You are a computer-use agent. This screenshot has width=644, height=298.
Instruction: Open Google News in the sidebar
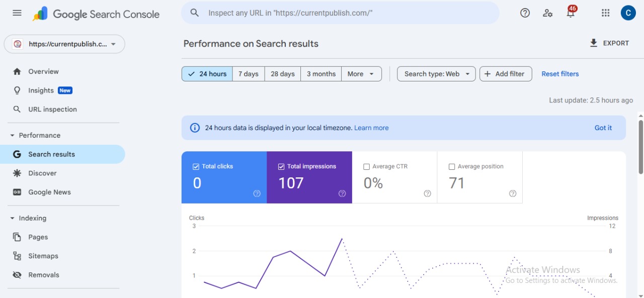click(x=49, y=192)
